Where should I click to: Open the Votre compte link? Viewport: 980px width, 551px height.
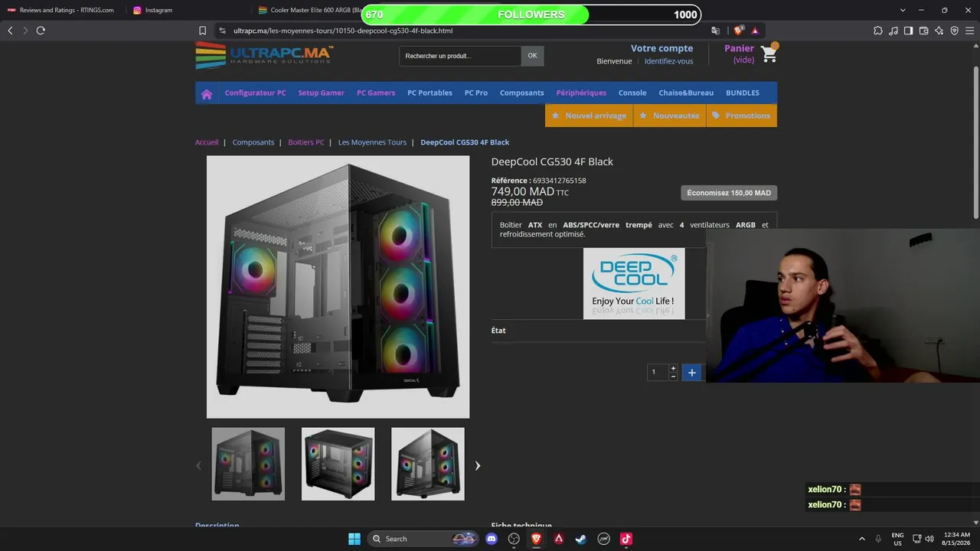coord(661,48)
